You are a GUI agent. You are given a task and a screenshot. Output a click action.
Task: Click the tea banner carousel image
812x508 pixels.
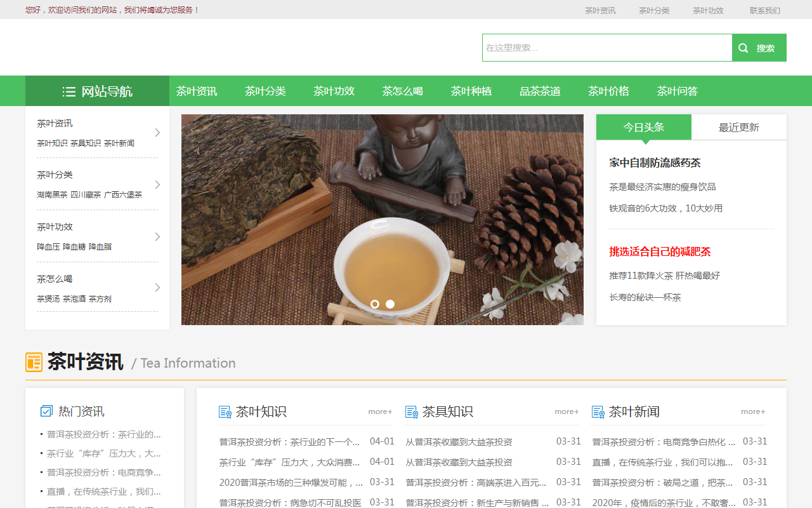pos(383,220)
